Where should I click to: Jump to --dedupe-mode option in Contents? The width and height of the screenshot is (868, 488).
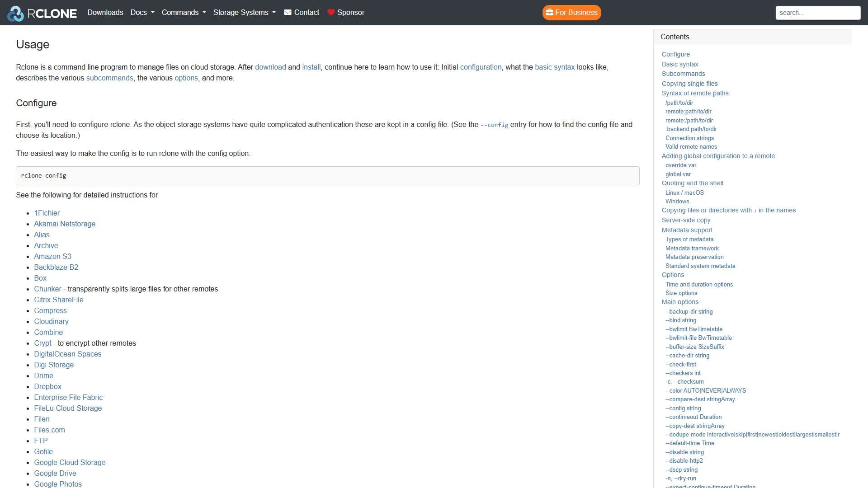[x=753, y=434]
